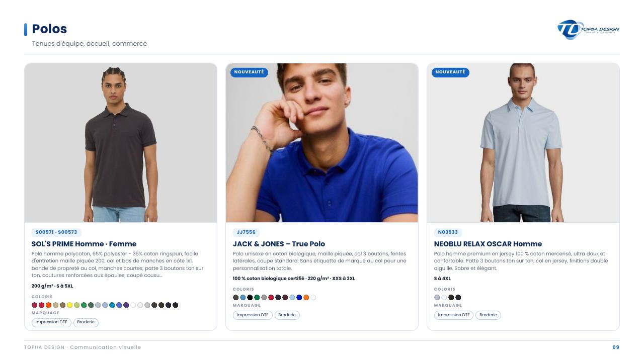
Task: Pick the royal blue swatch on Jack & Jones polo
Action: pos(299,298)
